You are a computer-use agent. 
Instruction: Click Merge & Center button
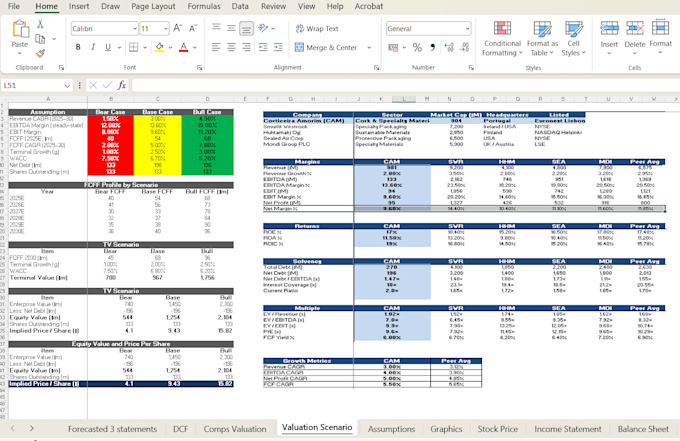(326, 47)
